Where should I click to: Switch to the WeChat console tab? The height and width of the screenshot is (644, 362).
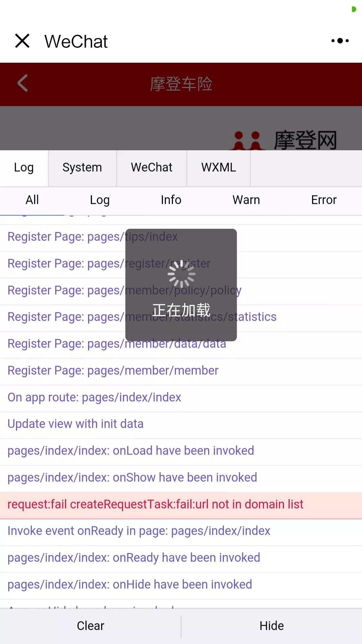point(152,167)
